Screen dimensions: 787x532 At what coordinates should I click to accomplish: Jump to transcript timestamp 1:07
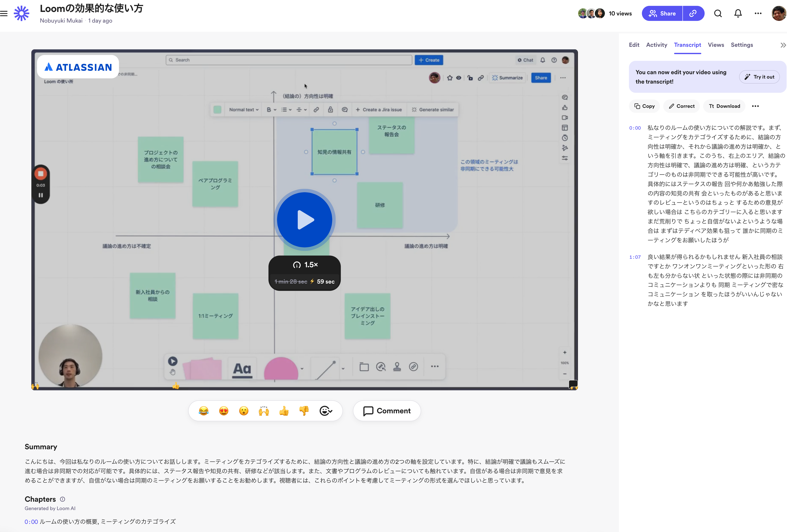pyautogui.click(x=635, y=257)
